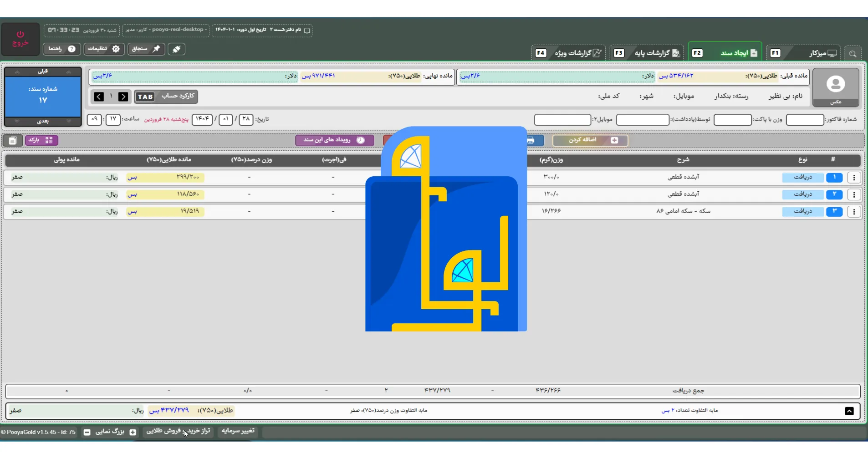Click the day field showing ۲۸

(246, 119)
